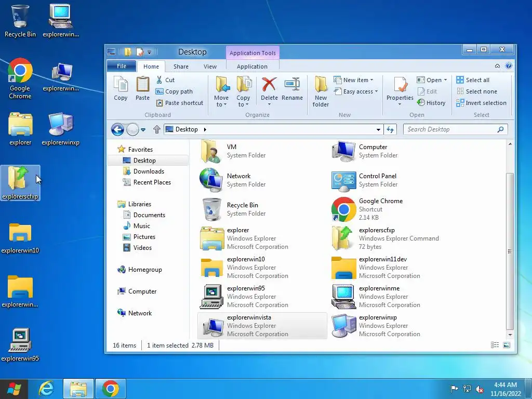Click the Paste clipboard icon
The width and height of the screenshot is (532, 399).
[x=142, y=88]
